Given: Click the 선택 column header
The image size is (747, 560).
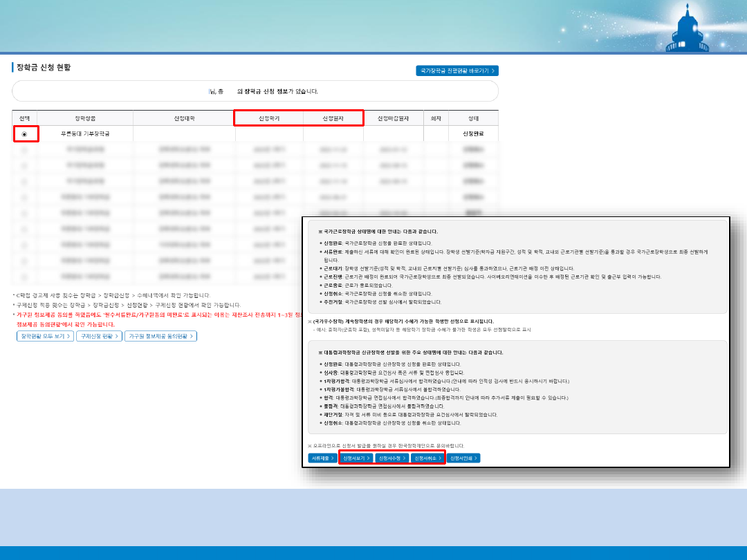Looking at the screenshot, I should click(x=25, y=118).
